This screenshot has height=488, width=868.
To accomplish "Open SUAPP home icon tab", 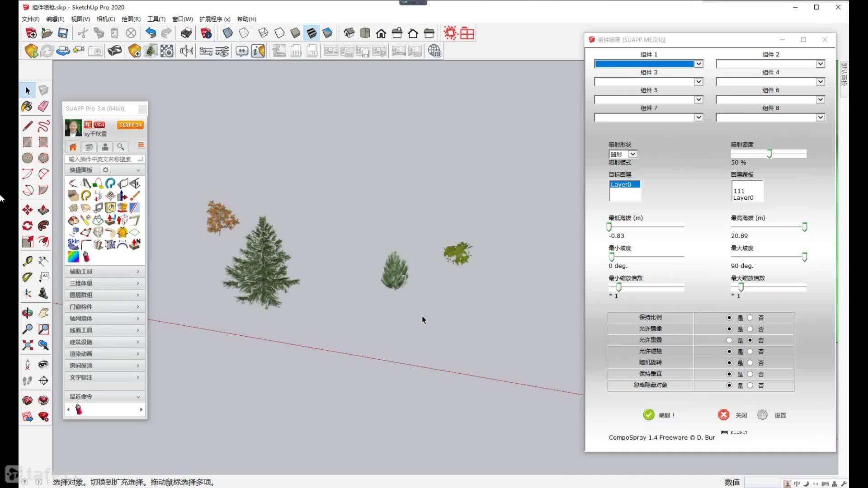I will (x=73, y=147).
